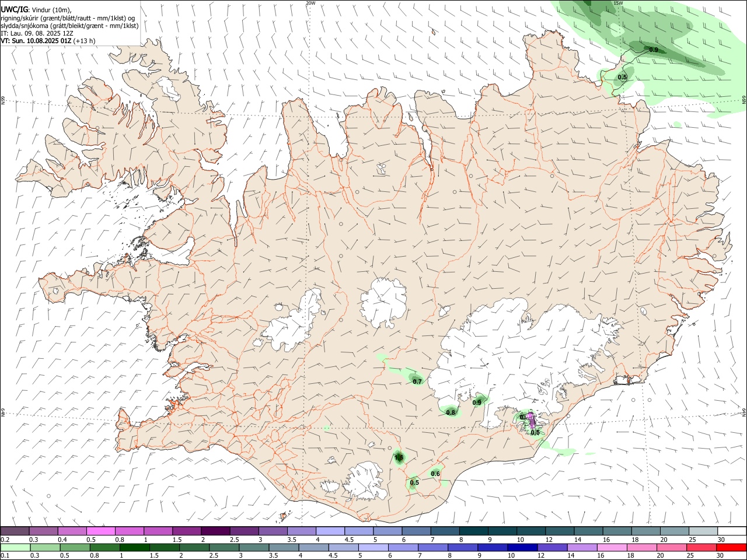Pick the red-pink swatch labeled 25, lower row

pyautogui.click(x=702, y=547)
